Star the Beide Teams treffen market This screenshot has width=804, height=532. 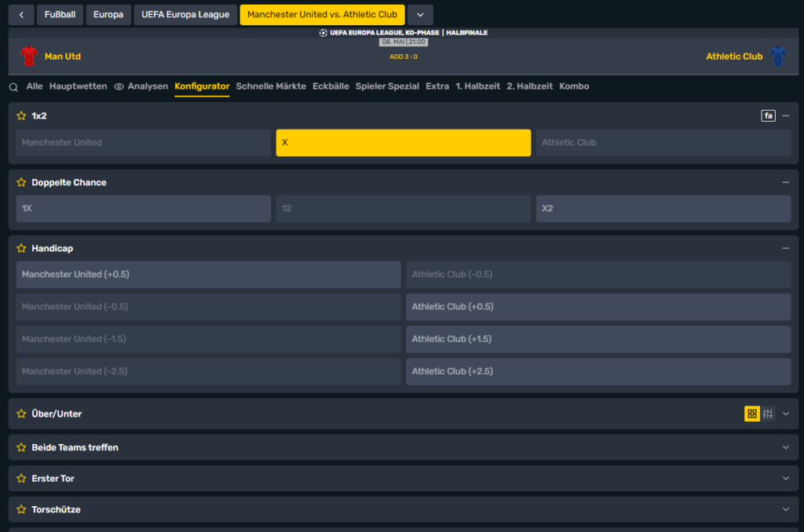click(x=21, y=447)
